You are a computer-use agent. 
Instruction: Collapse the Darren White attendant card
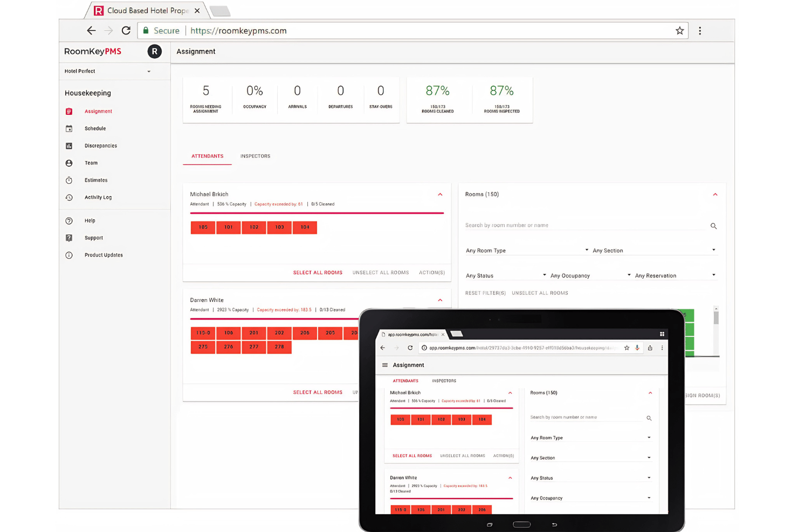[440, 300]
